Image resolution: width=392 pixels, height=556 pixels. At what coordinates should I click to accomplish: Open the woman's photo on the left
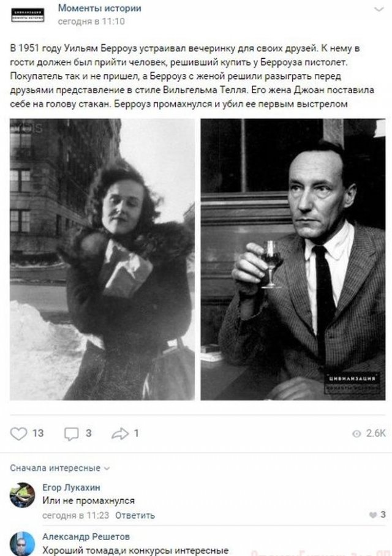click(102, 259)
